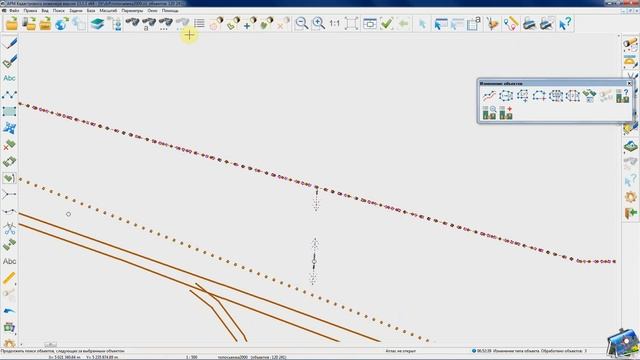
Task: Close the floating object editing panel
Action: [629, 83]
